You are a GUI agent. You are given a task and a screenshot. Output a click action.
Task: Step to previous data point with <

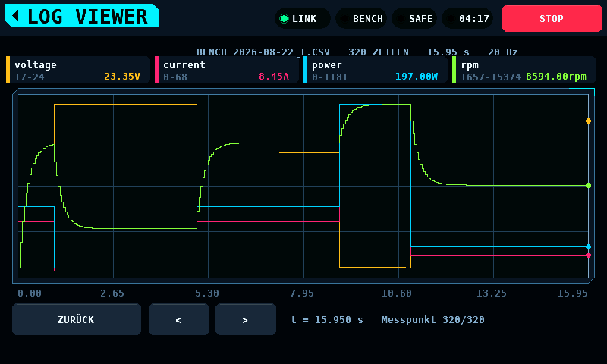[x=179, y=319]
